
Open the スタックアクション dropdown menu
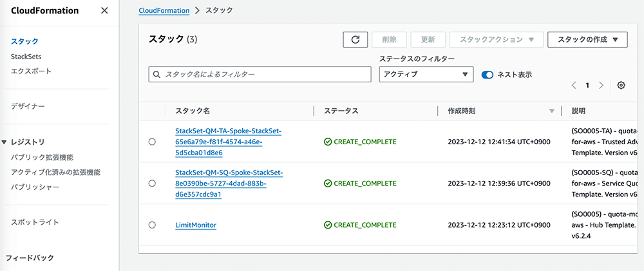coord(497,40)
